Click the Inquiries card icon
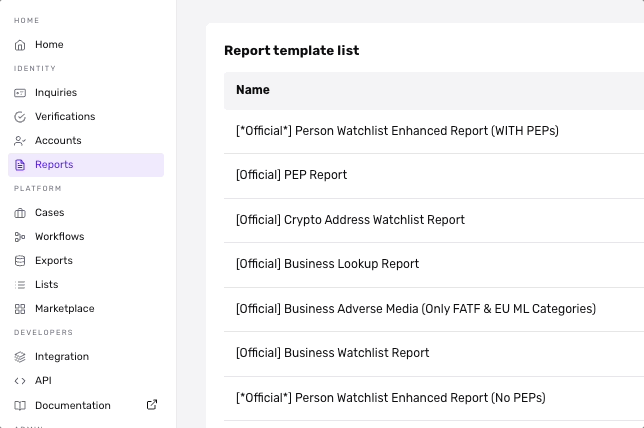This screenshot has width=644, height=428. tap(21, 93)
